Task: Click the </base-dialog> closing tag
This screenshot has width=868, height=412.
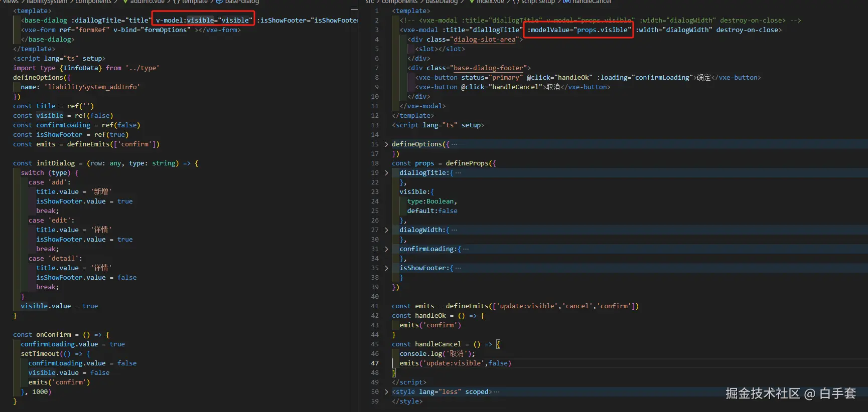Action: click(48, 40)
